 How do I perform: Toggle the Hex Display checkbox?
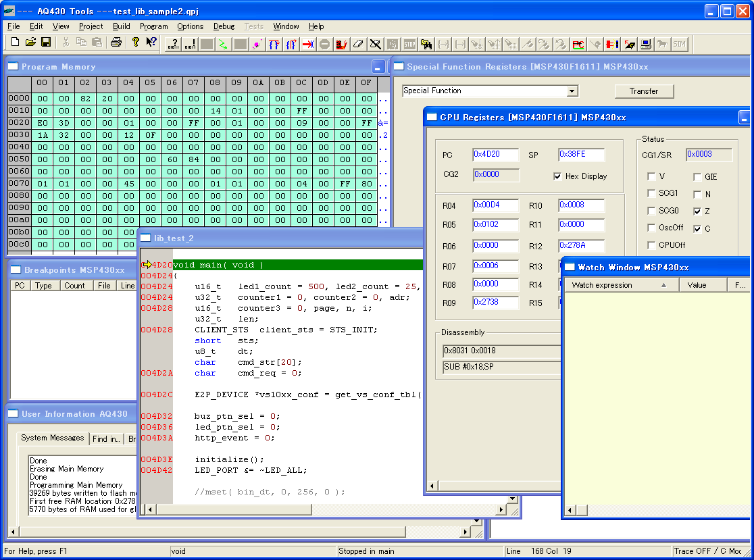click(x=557, y=176)
